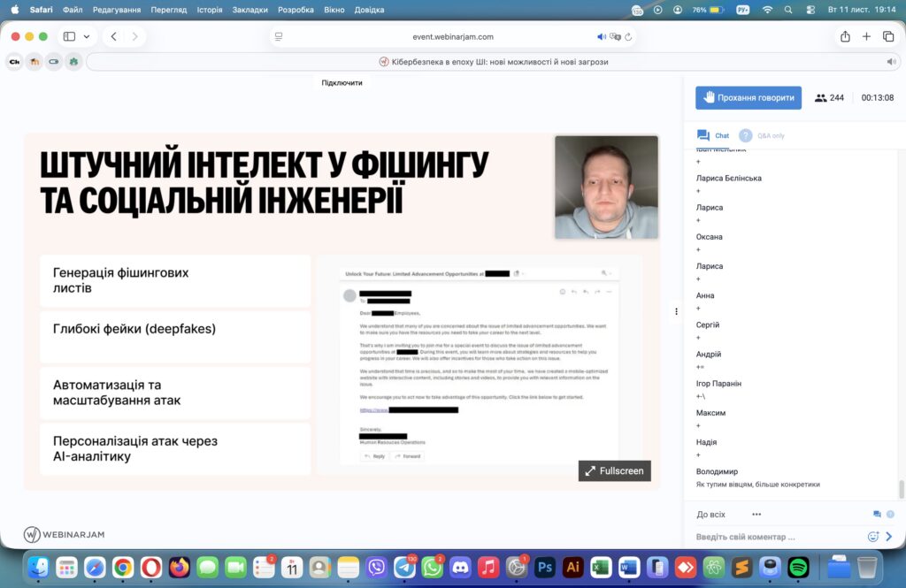Screen dimensions: 906x588
Task: Expand the sidebar dropdown chevron in Safari toolbar
Action: click(87, 36)
